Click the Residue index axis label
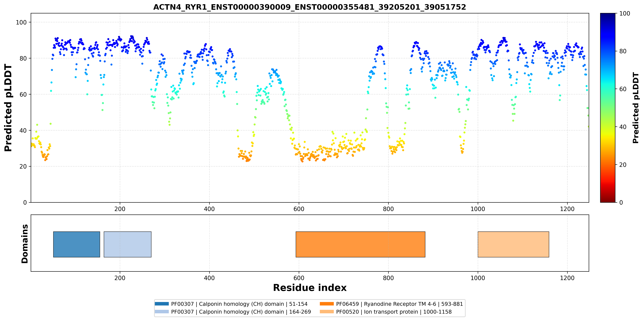Viewport: 644px width, 321px height. pyautogui.click(x=310, y=288)
